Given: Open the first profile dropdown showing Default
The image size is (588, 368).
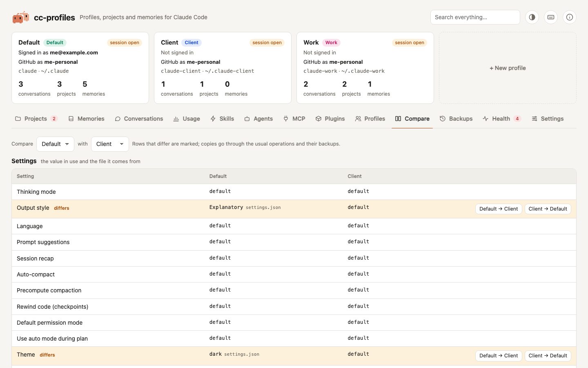Looking at the screenshot, I should (x=55, y=144).
